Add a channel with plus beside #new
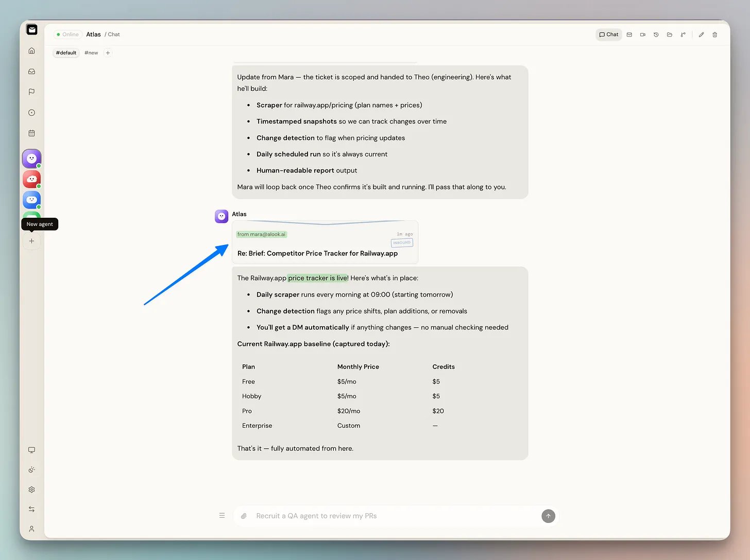Image resolution: width=750 pixels, height=560 pixels. (x=108, y=52)
